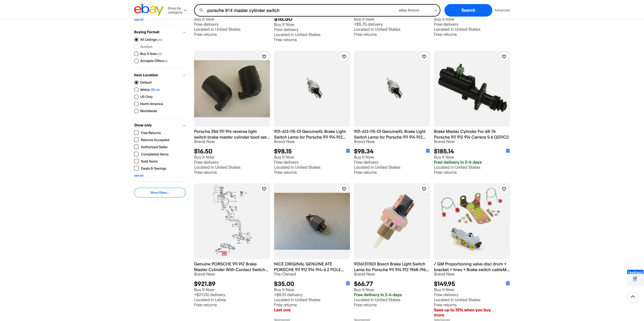Heart the $921.89 Genuine Porsche master cylinder
Image resolution: width=644 pixels, height=321 pixels.
264,189
